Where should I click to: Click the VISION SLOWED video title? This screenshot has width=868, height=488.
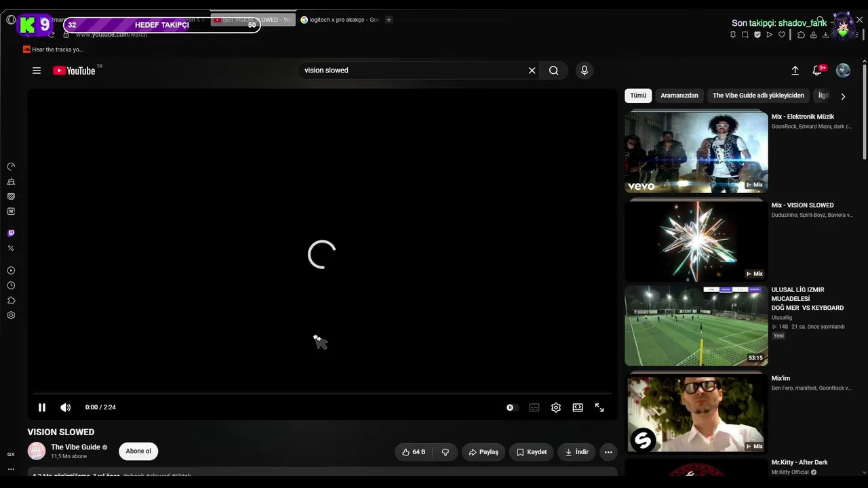[x=61, y=432]
